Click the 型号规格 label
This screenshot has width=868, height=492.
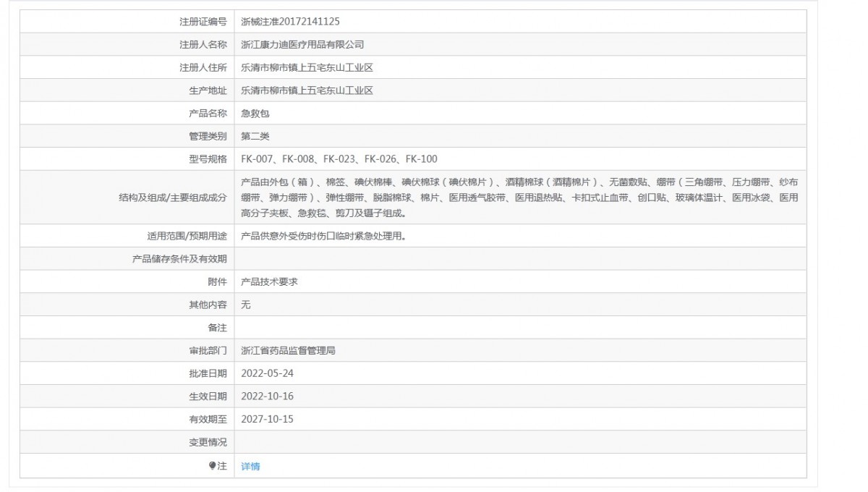208,159
